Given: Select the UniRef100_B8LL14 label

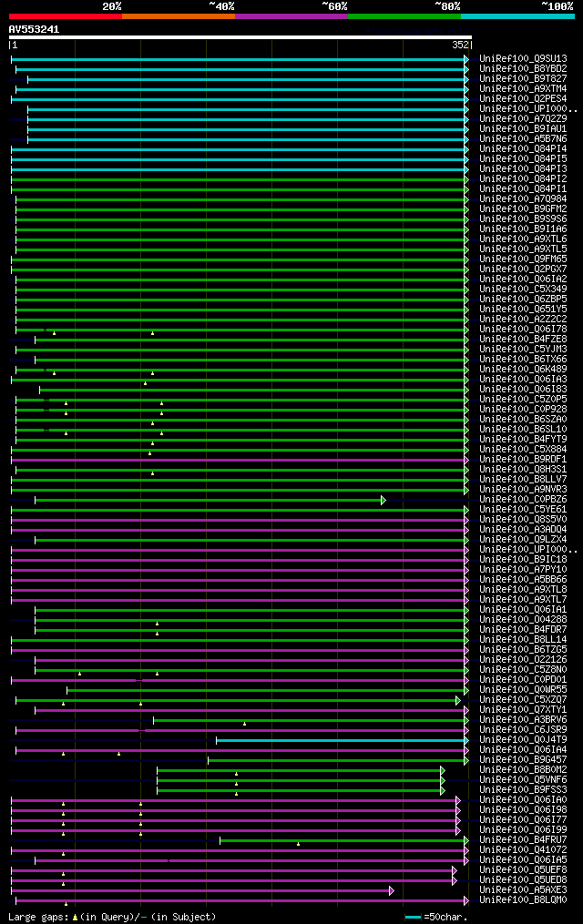Looking at the screenshot, I should (x=523, y=640).
